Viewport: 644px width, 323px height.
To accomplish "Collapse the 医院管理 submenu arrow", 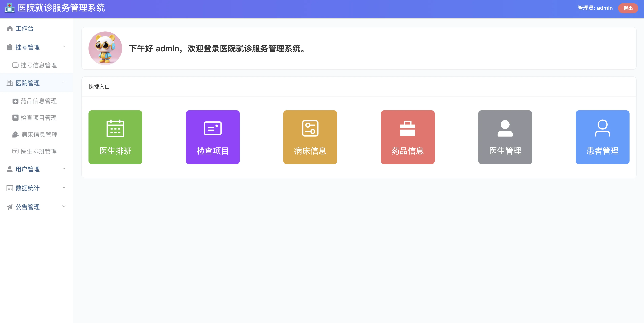I will 64,82.
